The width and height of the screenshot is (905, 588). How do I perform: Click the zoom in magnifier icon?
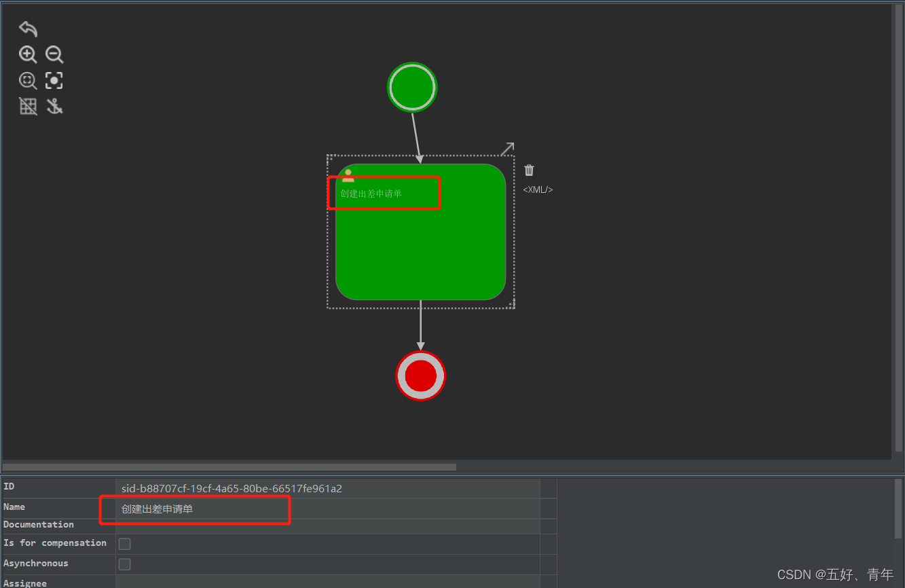pyautogui.click(x=28, y=54)
